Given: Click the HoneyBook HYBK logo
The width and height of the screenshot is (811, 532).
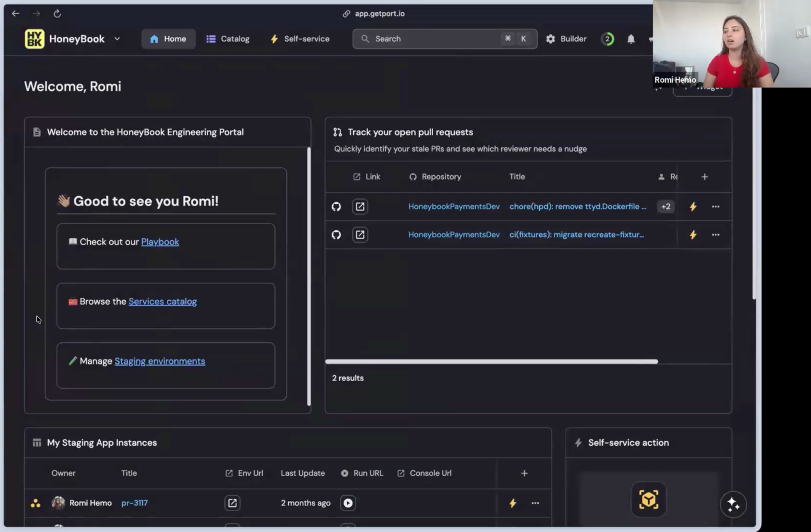Looking at the screenshot, I should pos(34,39).
